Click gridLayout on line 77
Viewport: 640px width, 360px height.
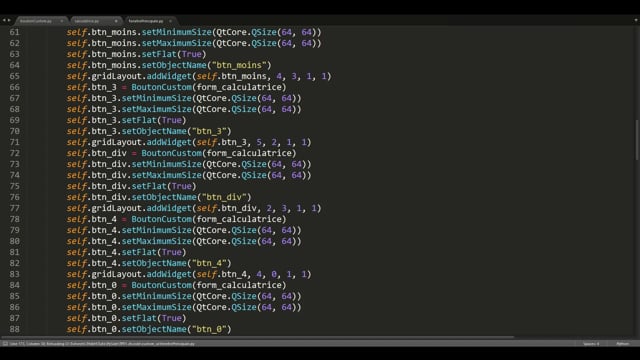[116, 208]
